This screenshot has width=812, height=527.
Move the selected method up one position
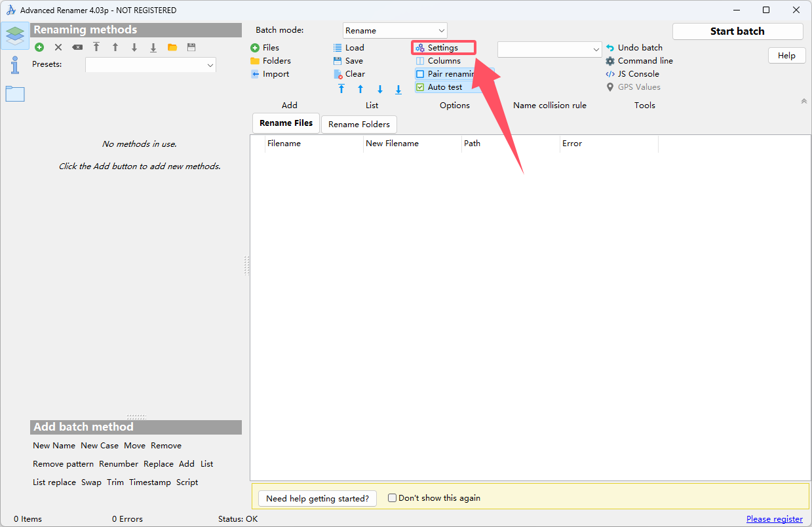coord(115,47)
